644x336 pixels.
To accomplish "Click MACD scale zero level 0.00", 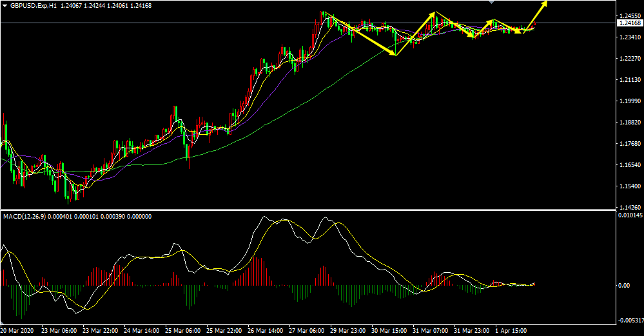I will point(624,286).
